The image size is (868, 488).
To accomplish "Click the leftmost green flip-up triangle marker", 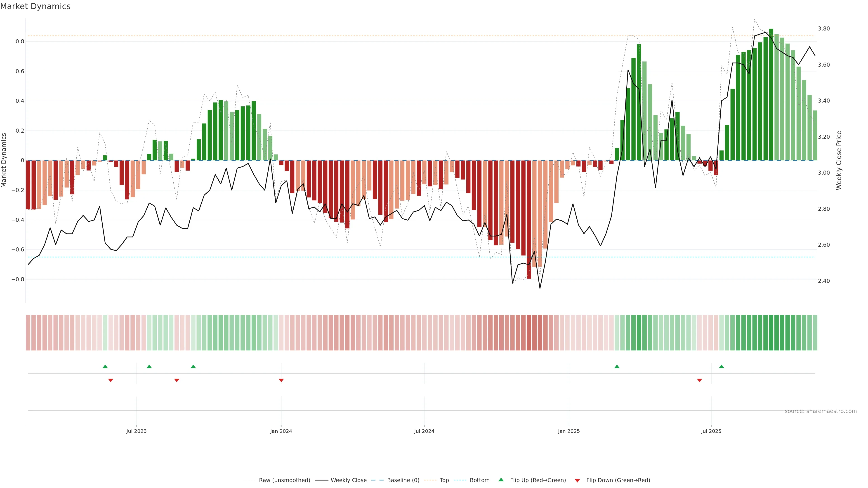I will click(105, 366).
